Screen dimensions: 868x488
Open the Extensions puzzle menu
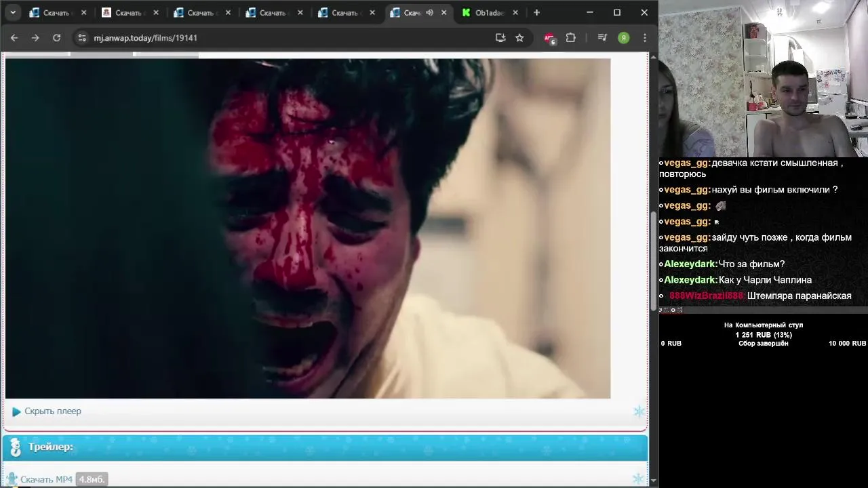570,38
